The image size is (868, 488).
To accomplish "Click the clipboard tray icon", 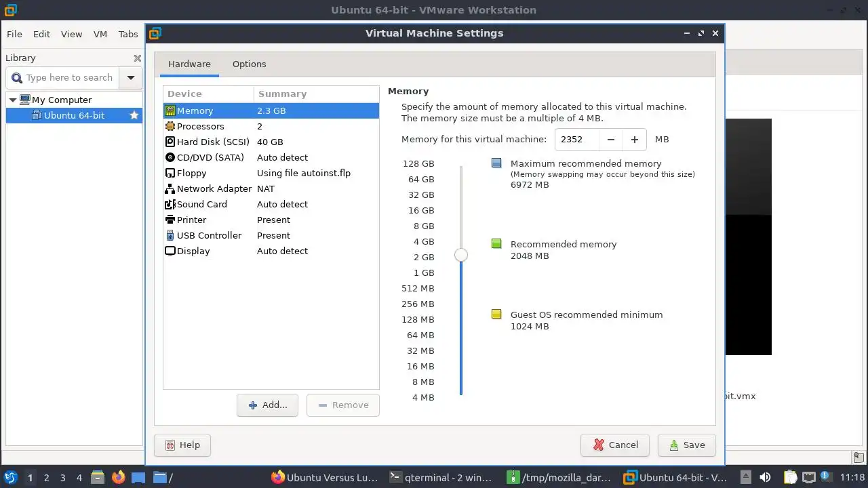I will tap(791, 478).
